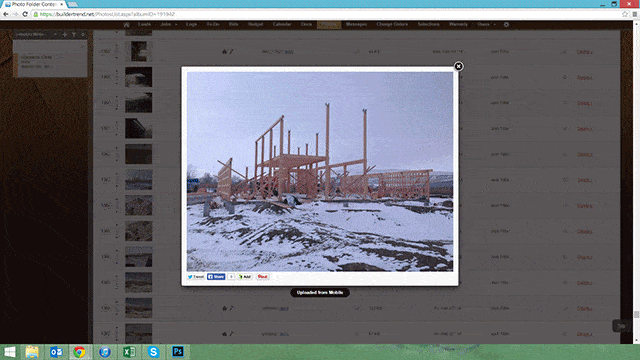Screen dimensions: 640x360
Task: Close the Photo Folder browser tab
Action: (62, 4)
